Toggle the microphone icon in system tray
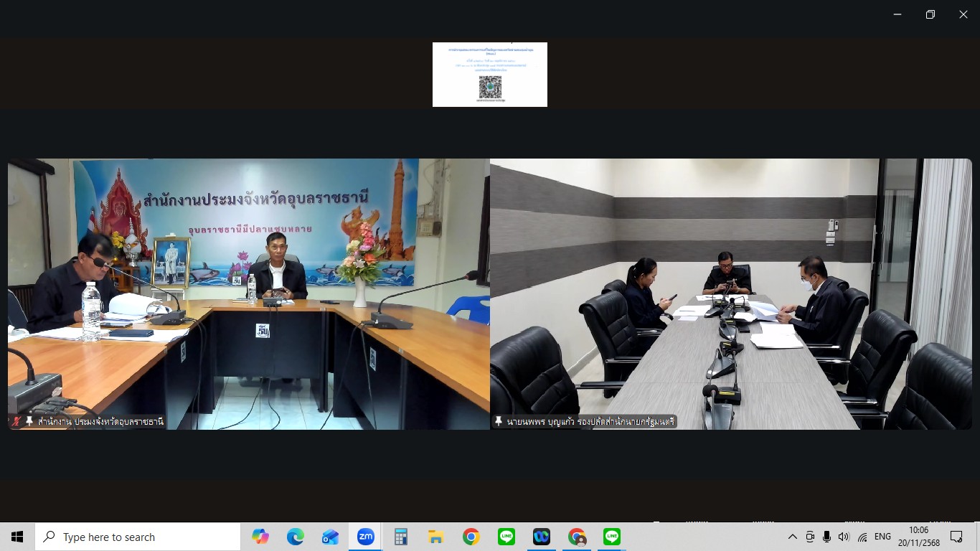The image size is (980, 551). pos(827,537)
